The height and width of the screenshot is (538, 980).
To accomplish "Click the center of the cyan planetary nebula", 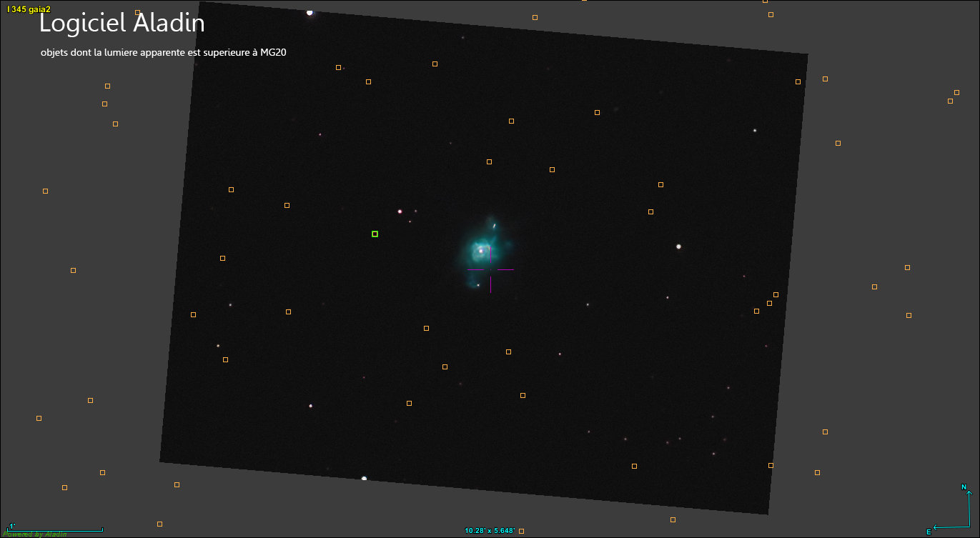I will 481,251.
